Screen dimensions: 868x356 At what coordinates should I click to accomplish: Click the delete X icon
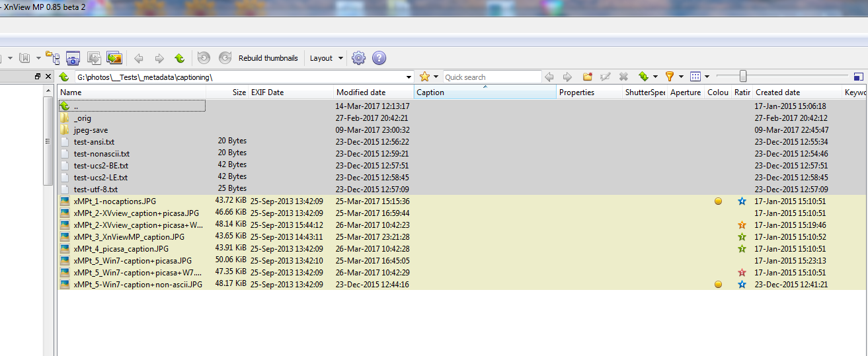[623, 77]
